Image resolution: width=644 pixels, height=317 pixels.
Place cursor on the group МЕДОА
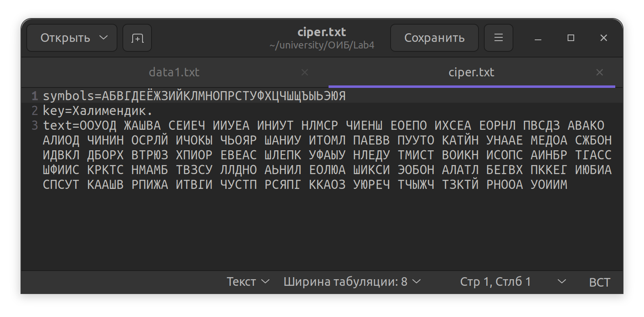coord(549,140)
